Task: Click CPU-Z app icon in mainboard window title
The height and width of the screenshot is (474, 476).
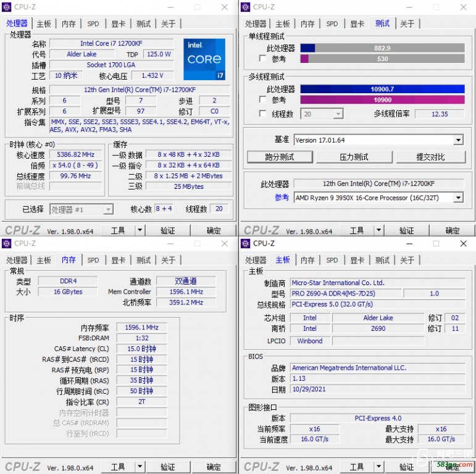Action: point(245,243)
